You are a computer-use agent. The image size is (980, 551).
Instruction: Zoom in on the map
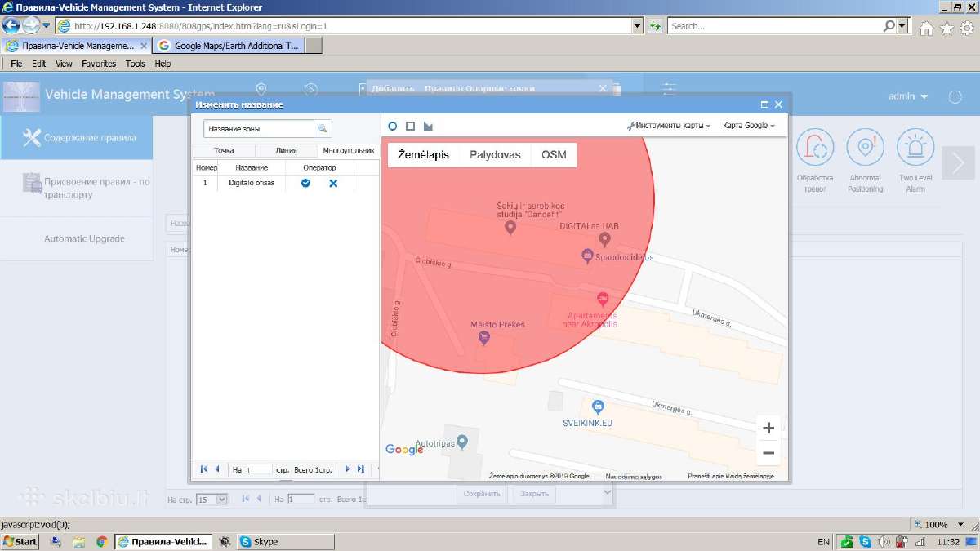(x=768, y=428)
